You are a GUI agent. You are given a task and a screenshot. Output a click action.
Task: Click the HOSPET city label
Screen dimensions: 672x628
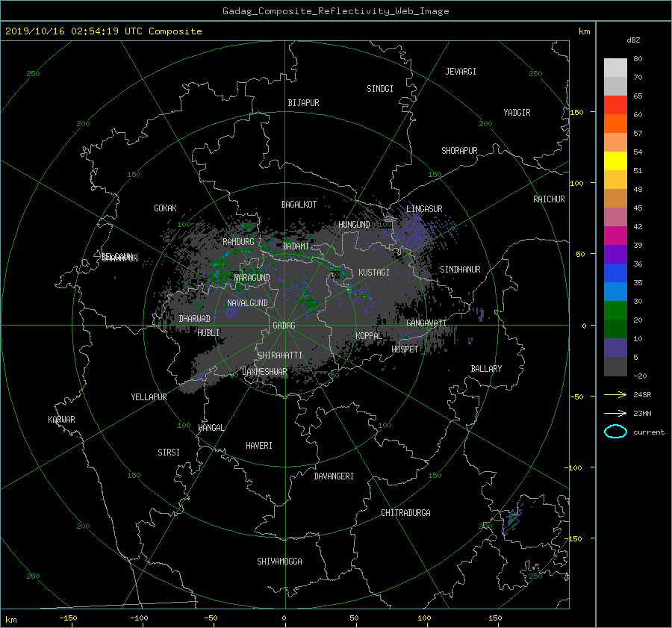(x=405, y=349)
